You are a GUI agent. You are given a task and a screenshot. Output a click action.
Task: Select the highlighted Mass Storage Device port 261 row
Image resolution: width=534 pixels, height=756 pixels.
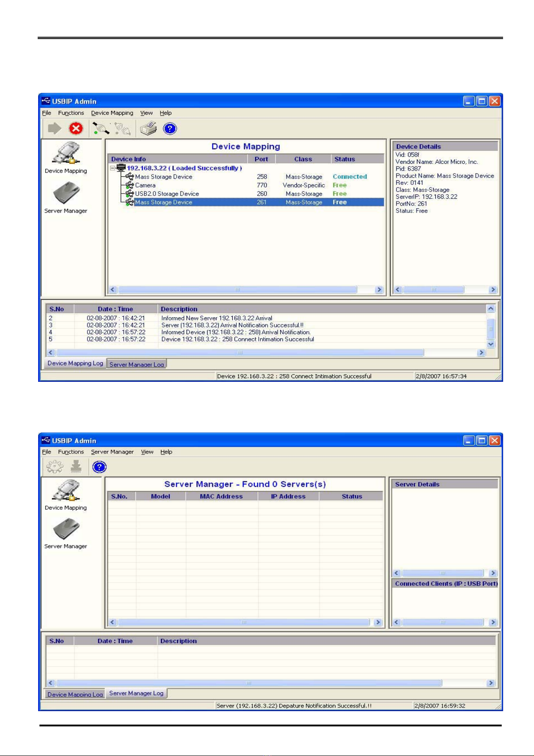pos(259,202)
